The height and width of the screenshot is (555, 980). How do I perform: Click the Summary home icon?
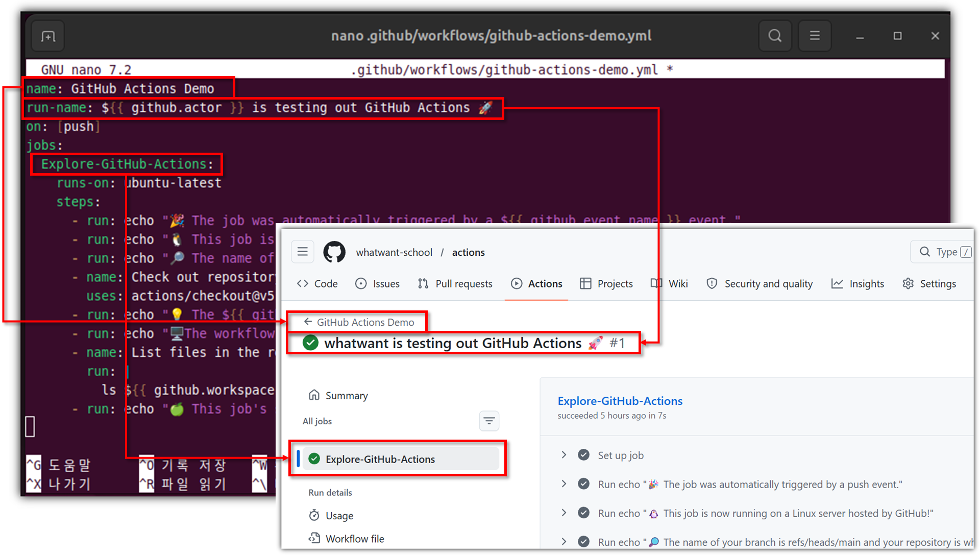(314, 395)
